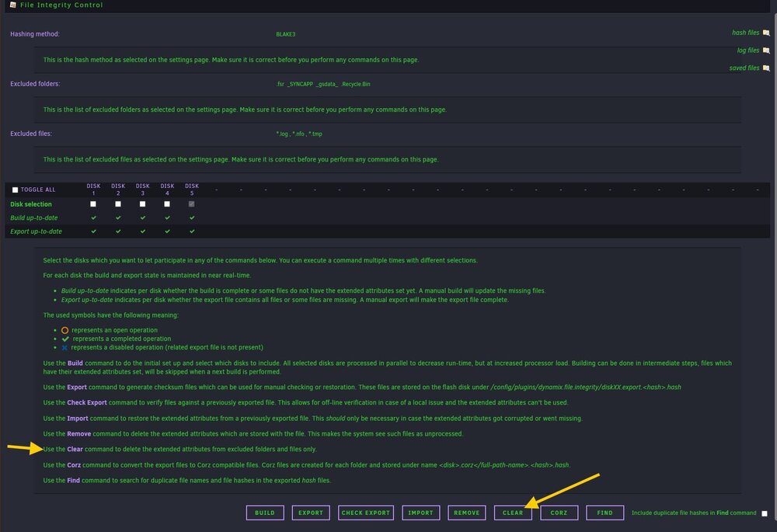The width and height of the screenshot is (777, 532).
Task: Click the excluded folders value .fsr _SYNCAPP
Action: (x=323, y=84)
